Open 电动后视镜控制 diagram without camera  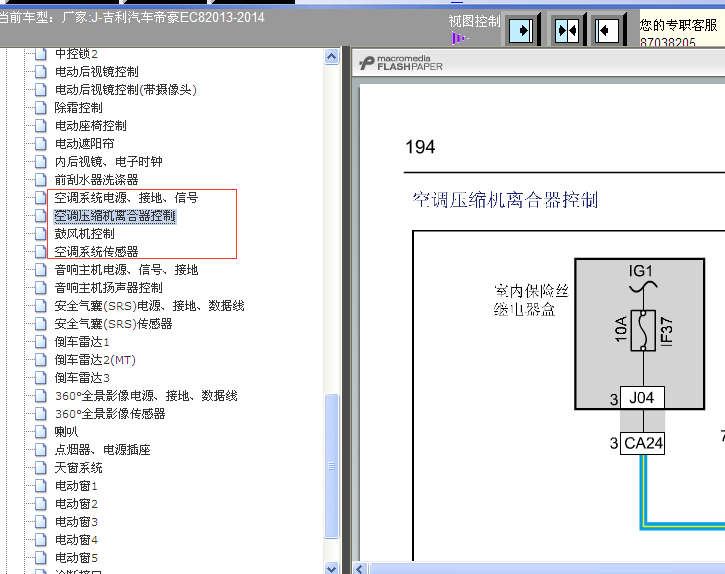tap(97, 72)
